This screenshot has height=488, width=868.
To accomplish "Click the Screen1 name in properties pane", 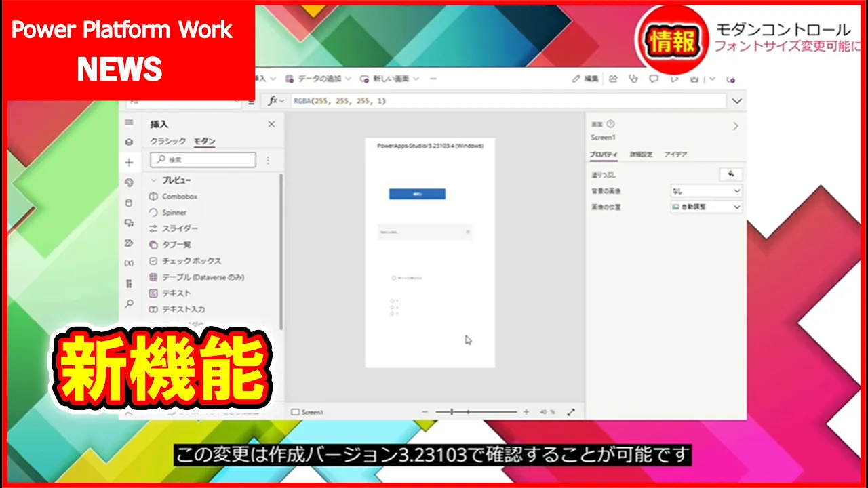I will coord(603,138).
